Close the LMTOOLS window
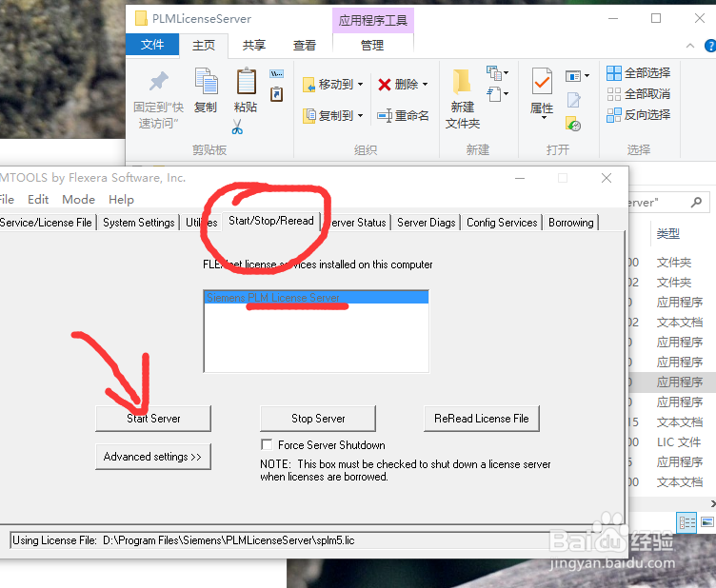 coord(607,178)
